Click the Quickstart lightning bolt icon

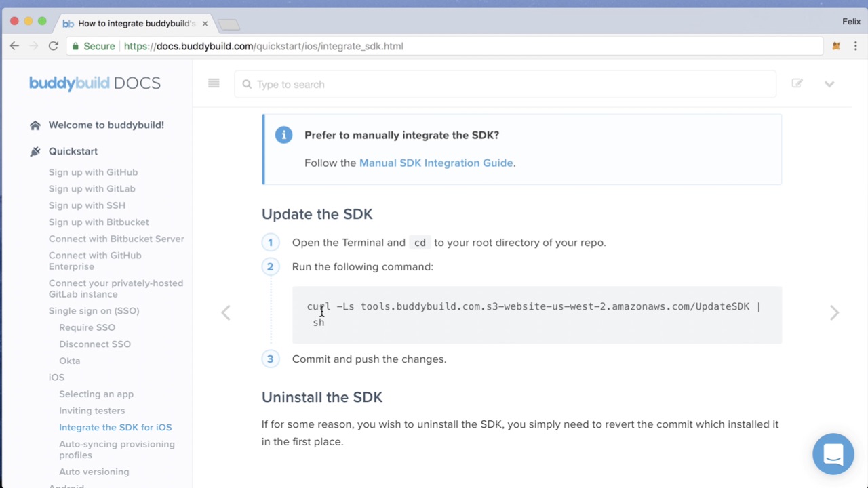coord(35,151)
